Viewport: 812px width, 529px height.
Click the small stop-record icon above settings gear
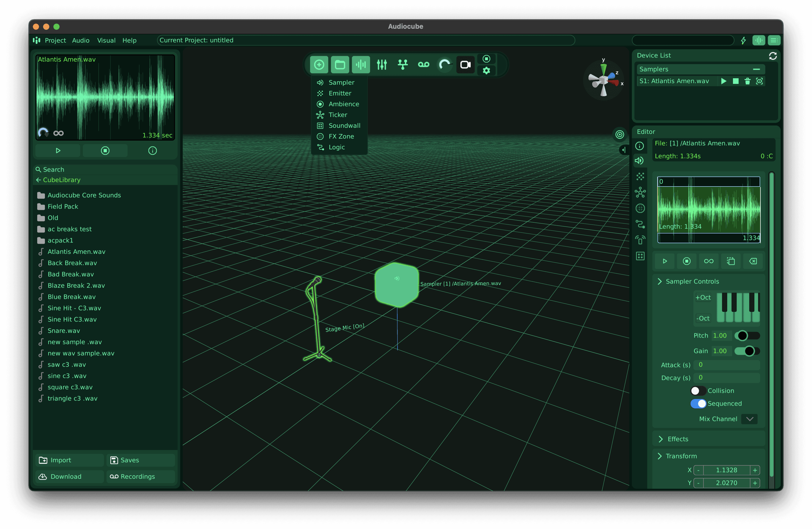coord(487,59)
